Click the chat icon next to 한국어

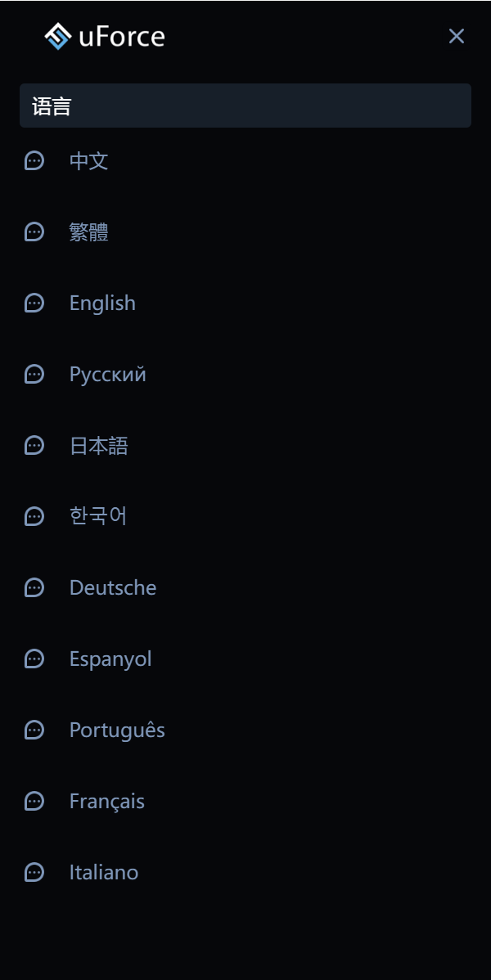(34, 516)
